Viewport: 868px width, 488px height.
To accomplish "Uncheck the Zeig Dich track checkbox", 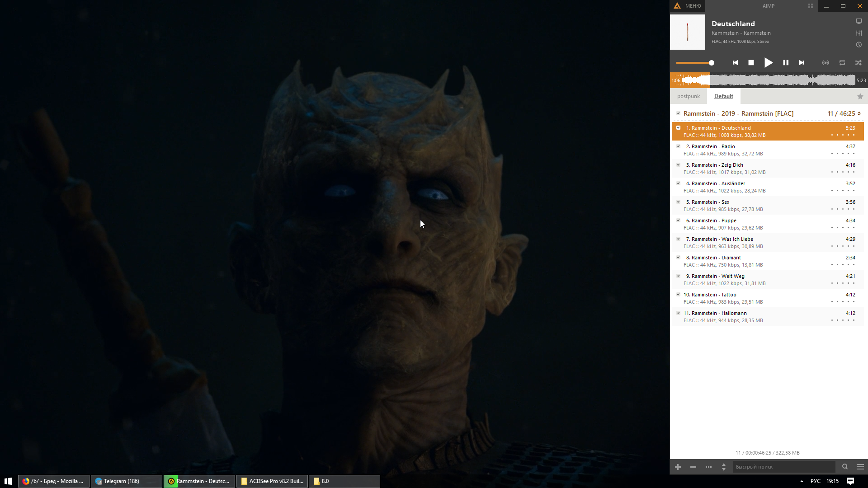I will pos(678,165).
